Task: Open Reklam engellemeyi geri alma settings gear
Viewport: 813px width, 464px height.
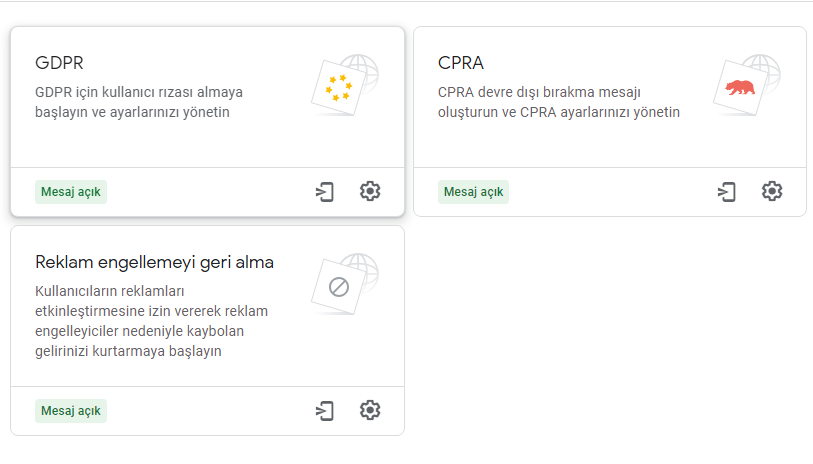Action: point(370,410)
